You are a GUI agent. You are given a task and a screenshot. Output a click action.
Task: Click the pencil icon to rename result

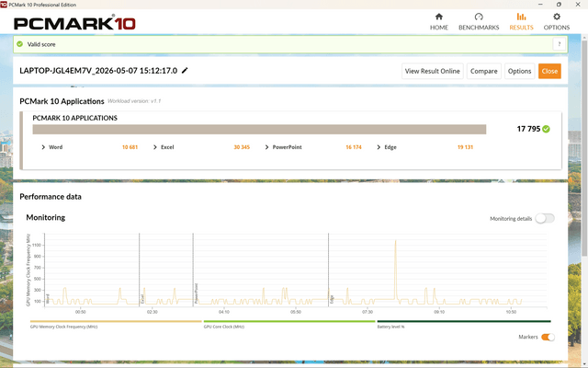click(x=185, y=71)
